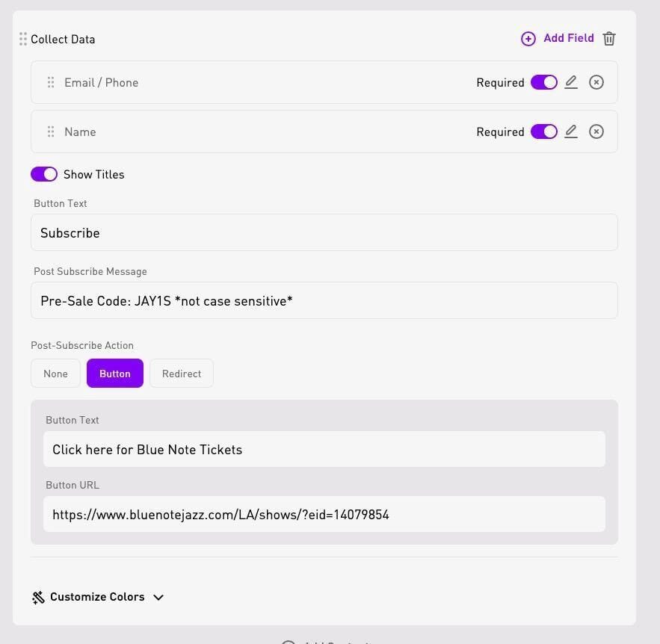Click the Email / Phone row drag handle
Viewport: 660px width, 644px height.
coord(51,82)
